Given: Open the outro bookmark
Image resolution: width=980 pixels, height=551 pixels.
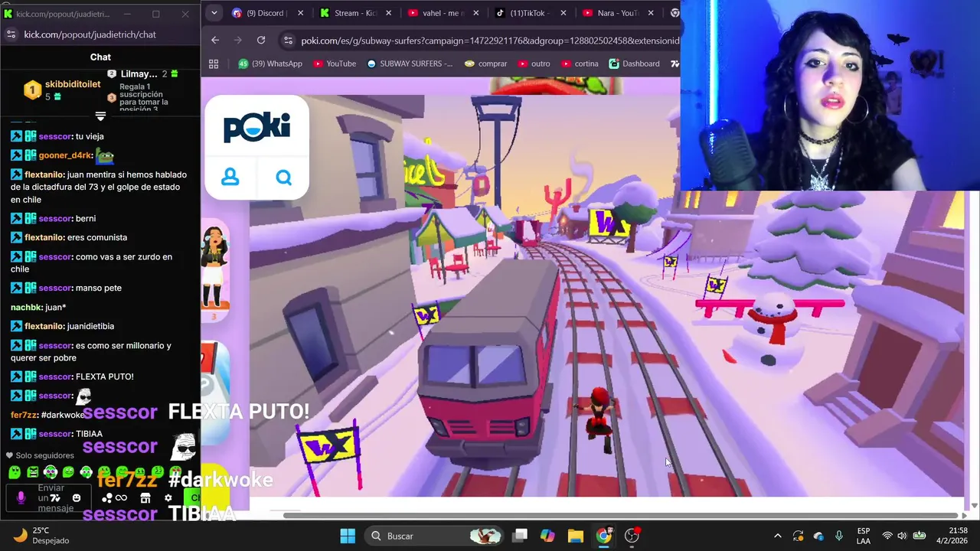Looking at the screenshot, I should click(x=534, y=64).
